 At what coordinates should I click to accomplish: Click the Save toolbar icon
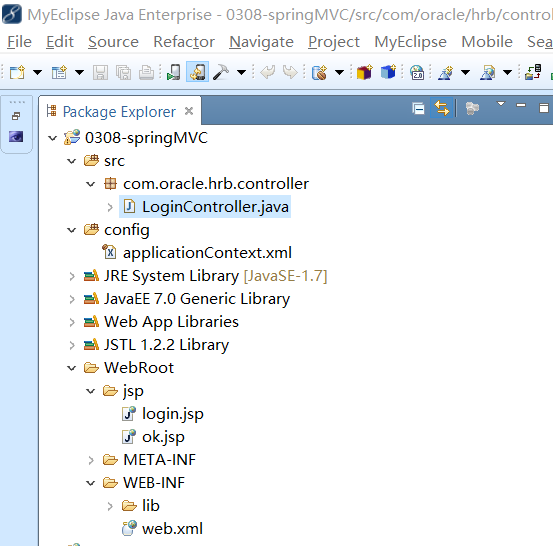click(100, 73)
